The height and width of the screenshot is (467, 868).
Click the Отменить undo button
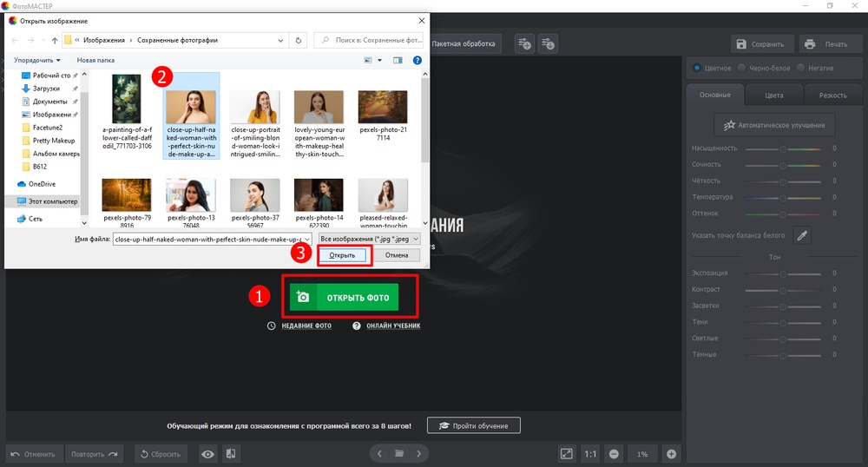coord(33,454)
